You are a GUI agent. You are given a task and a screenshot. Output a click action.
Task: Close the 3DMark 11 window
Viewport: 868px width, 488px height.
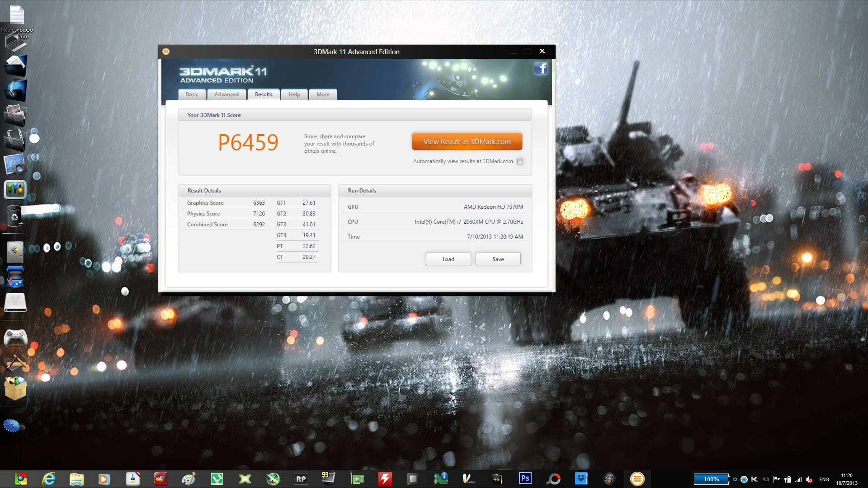pos(542,51)
